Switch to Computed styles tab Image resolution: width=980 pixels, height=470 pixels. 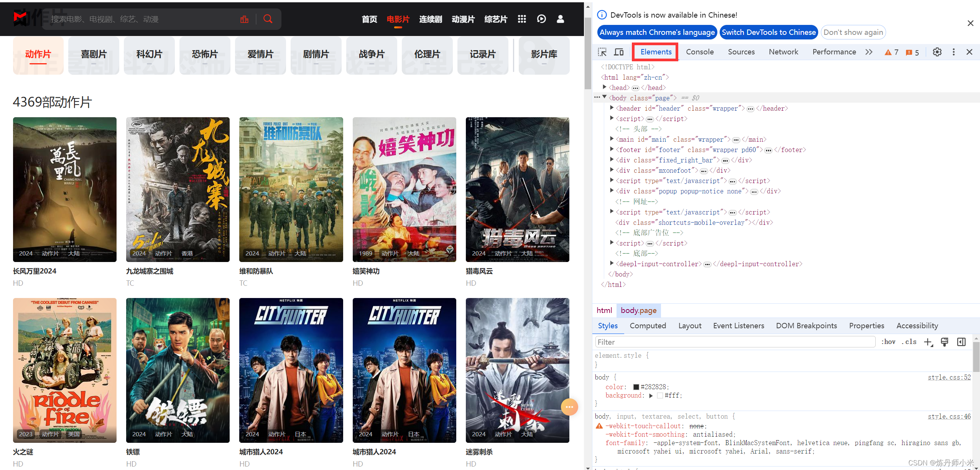(647, 326)
